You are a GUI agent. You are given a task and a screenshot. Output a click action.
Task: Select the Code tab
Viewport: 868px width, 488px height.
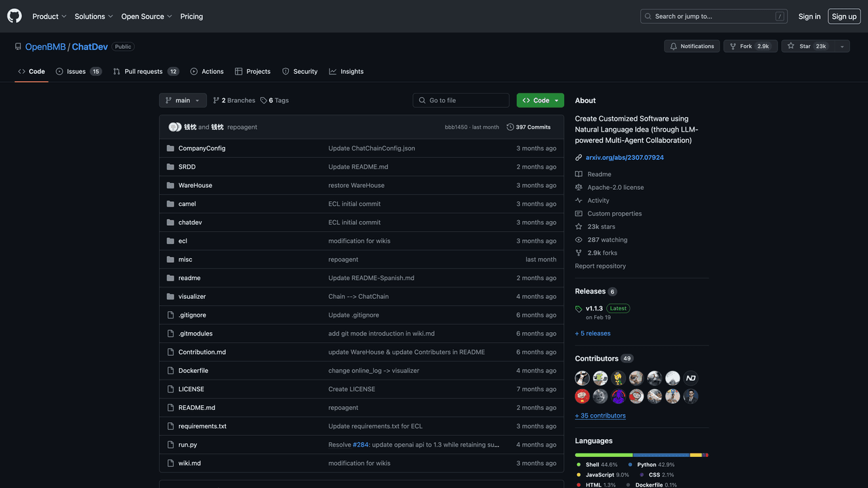[31, 71]
